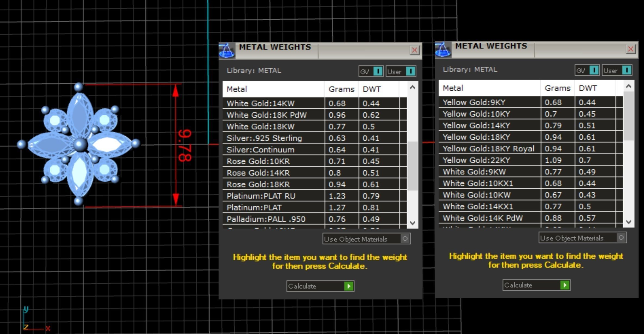The image size is (644, 334).
Task: Click the 9.78 dimension label in the viewport
Action: tap(185, 146)
